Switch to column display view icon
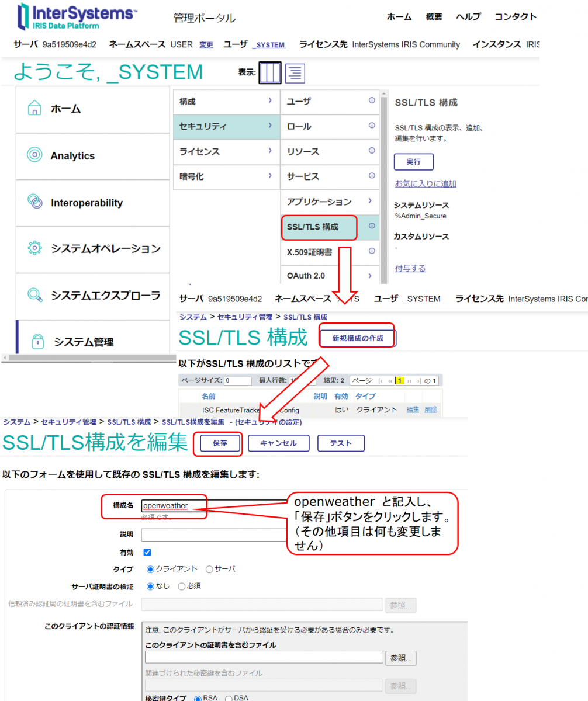Viewport: 588px width, 701px height. (270, 72)
